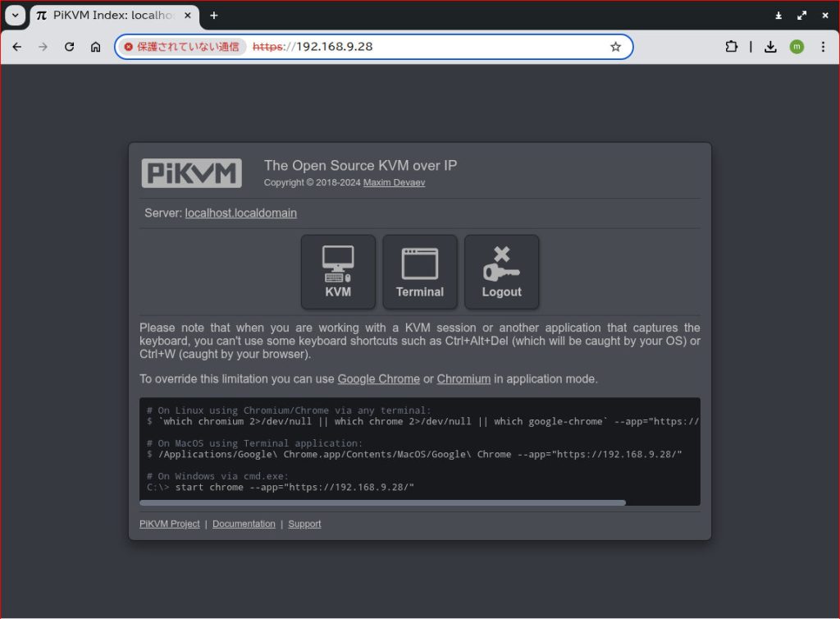Open the Chrome three-dot menu
The height and width of the screenshot is (619, 840).
[x=823, y=47]
